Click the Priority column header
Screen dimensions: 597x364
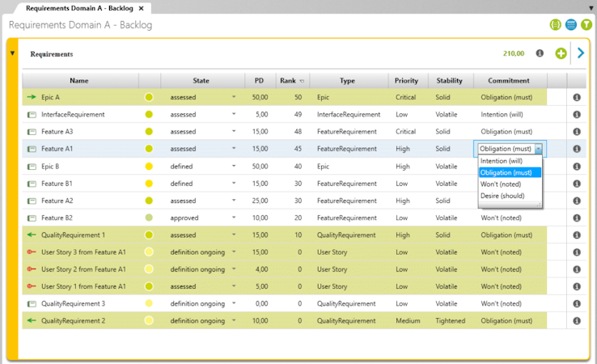[406, 81]
